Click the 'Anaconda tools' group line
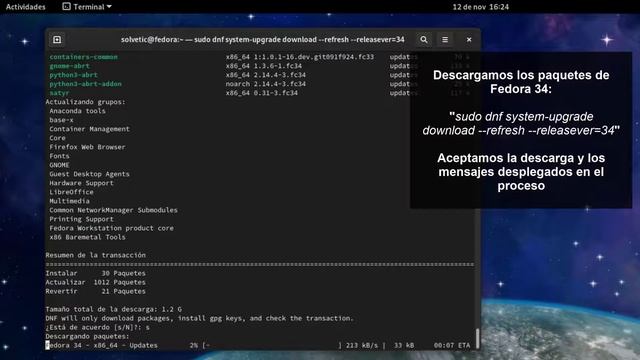This screenshot has height=360, width=640. click(78, 111)
